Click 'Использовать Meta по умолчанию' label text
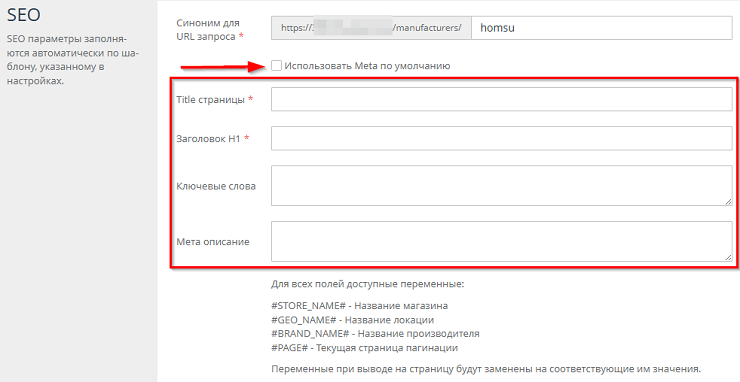 tap(367, 66)
